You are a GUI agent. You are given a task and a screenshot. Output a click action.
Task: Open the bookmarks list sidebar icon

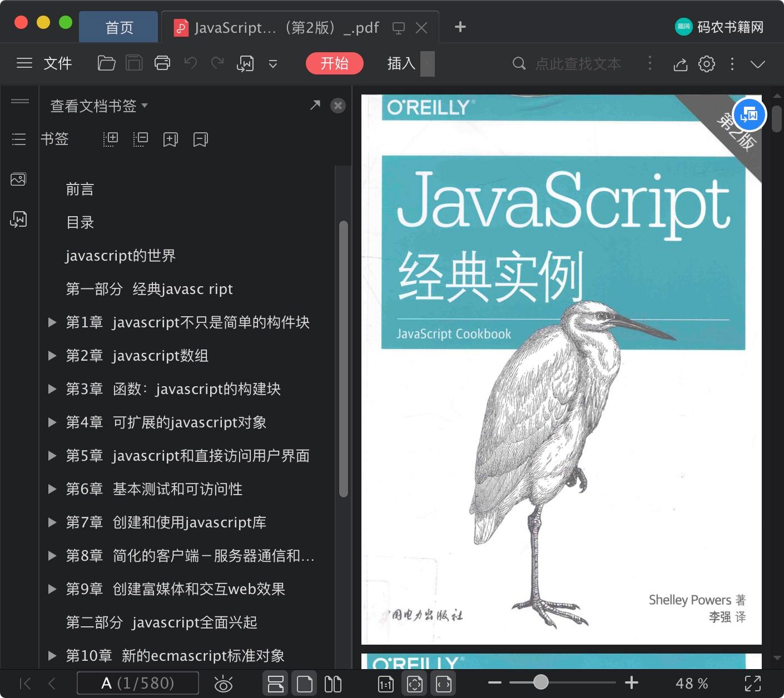tap(19, 139)
